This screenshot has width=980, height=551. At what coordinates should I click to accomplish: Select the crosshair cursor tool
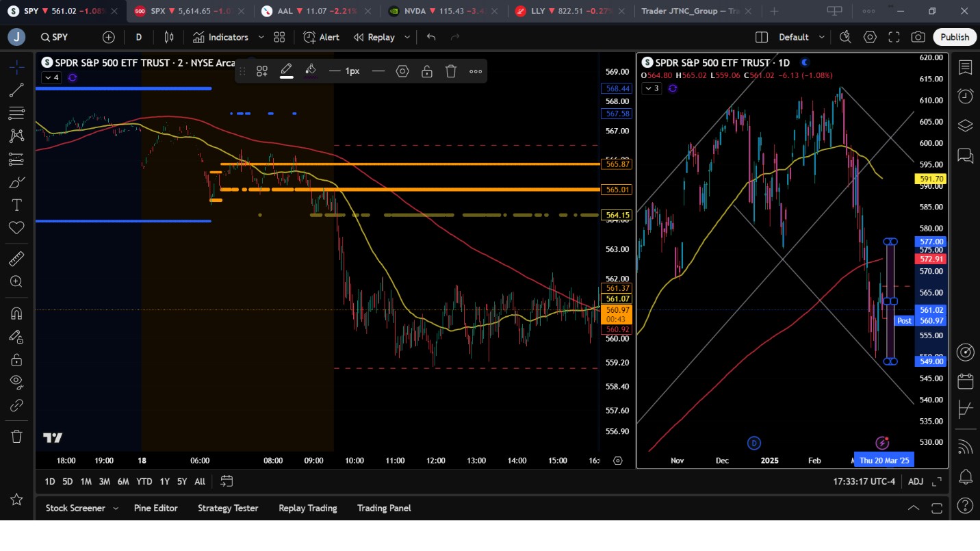point(16,66)
